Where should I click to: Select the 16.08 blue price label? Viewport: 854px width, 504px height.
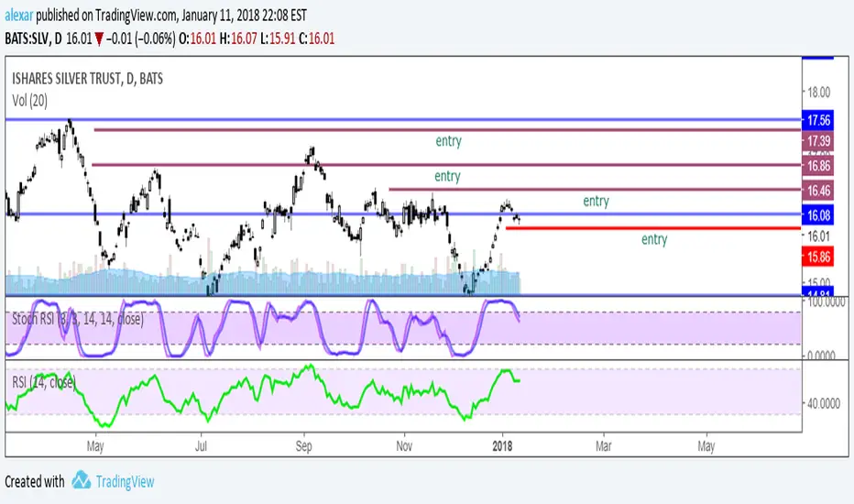click(818, 215)
